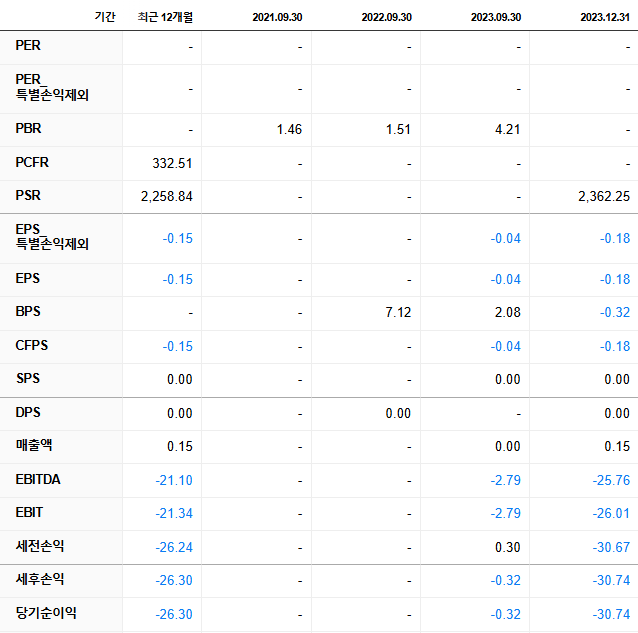Click the PER row label
This screenshot has height=633, width=638.
28,45
